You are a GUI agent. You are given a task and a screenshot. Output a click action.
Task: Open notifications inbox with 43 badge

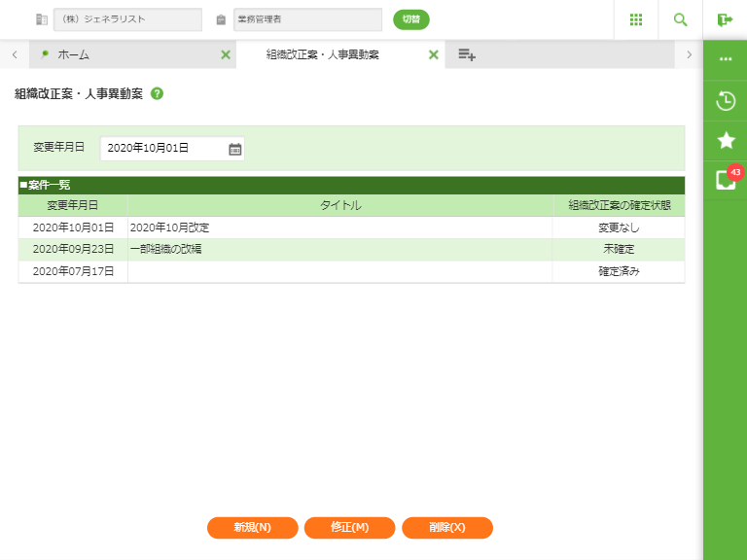pyautogui.click(x=726, y=180)
